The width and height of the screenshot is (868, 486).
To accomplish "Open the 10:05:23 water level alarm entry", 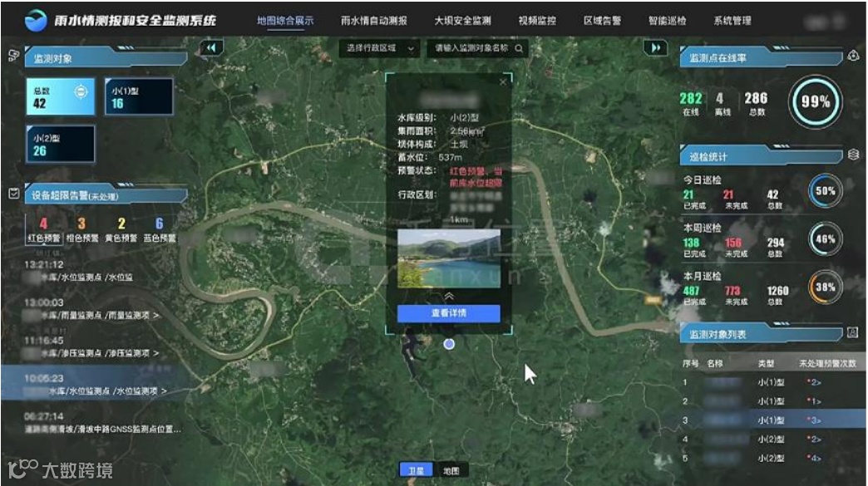I will pyautogui.click(x=94, y=385).
